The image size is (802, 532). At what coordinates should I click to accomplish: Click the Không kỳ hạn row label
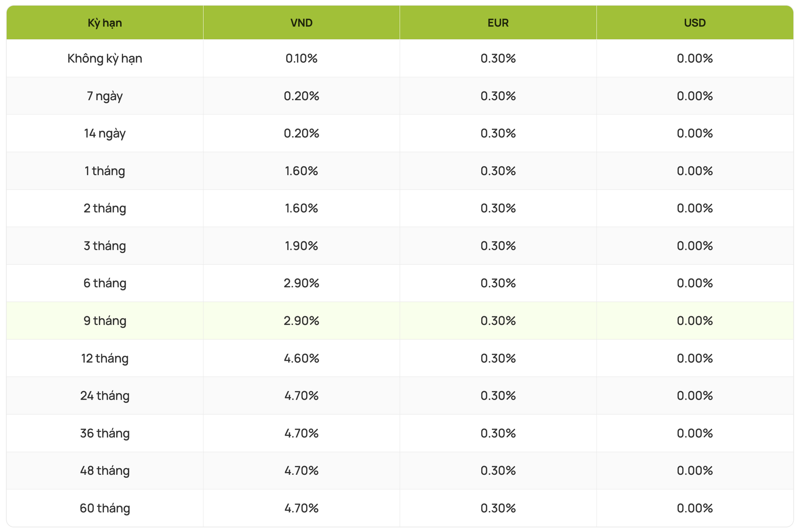(105, 58)
